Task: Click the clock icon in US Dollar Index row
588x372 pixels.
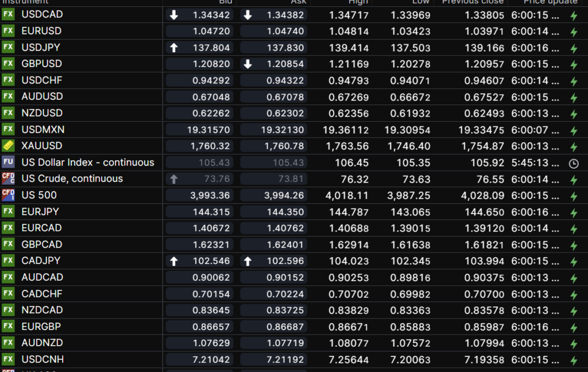Action: (573, 163)
